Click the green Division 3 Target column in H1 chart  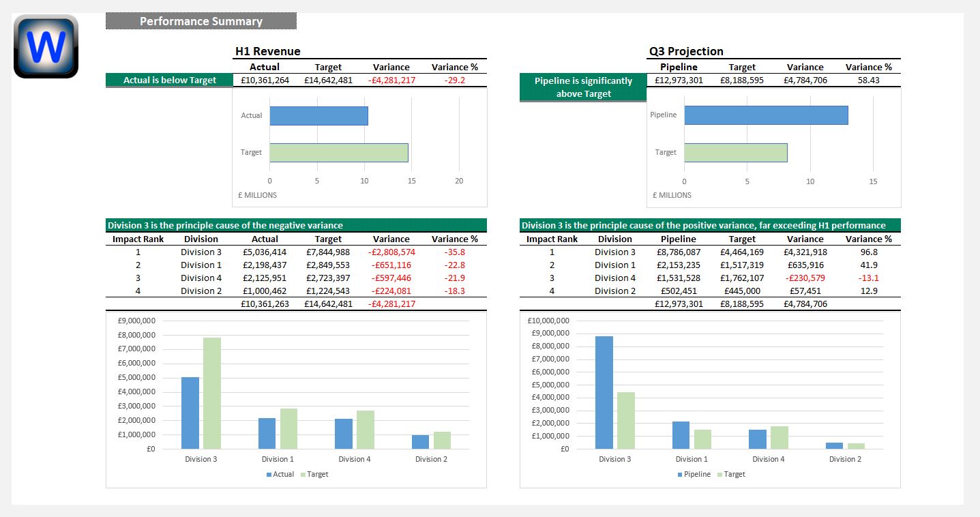(x=212, y=393)
